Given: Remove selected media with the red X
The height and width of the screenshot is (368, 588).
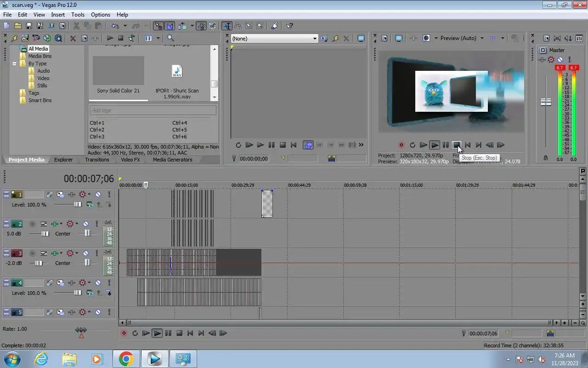Looking at the screenshot, I should click(x=73, y=38).
